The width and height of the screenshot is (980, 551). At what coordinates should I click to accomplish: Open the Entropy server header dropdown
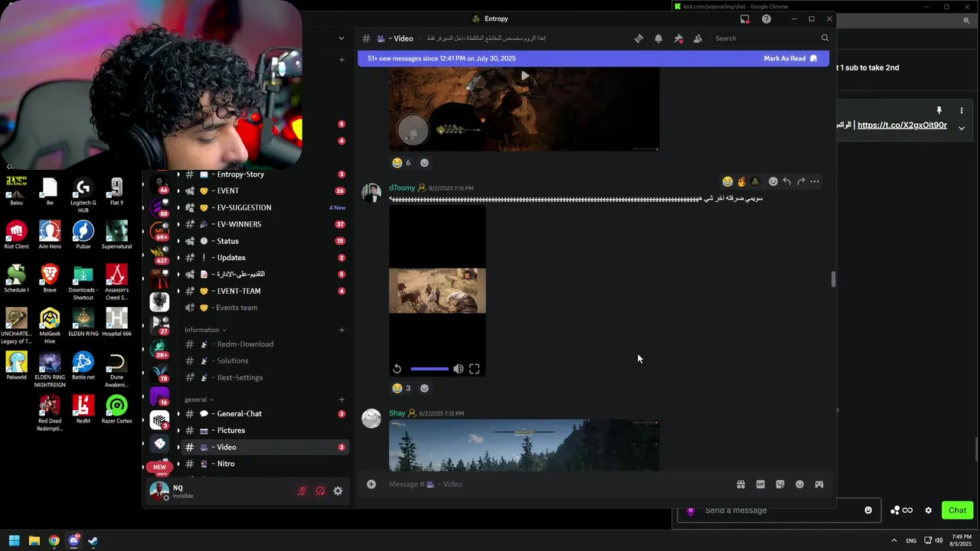point(341,38)
